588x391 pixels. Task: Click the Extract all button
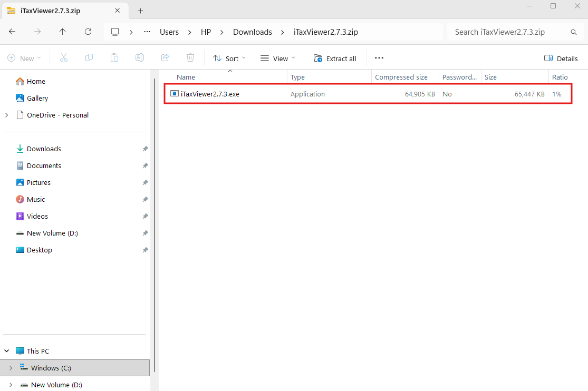click(335, 58)
